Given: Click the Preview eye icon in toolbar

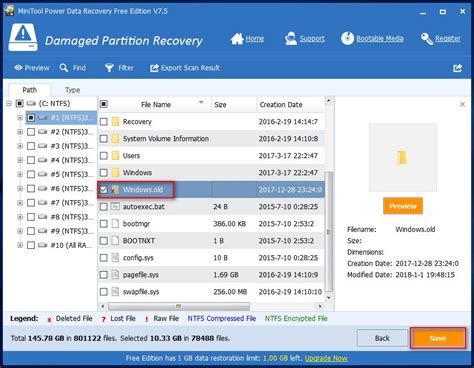Looking at the screenshot, I should tap(18, 68).
